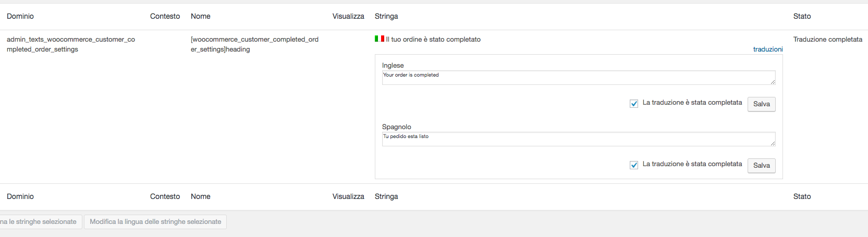Click the original string "Il tuo ordine è stato completato"
The image size is (868, 237).
(x=433, y=39)
